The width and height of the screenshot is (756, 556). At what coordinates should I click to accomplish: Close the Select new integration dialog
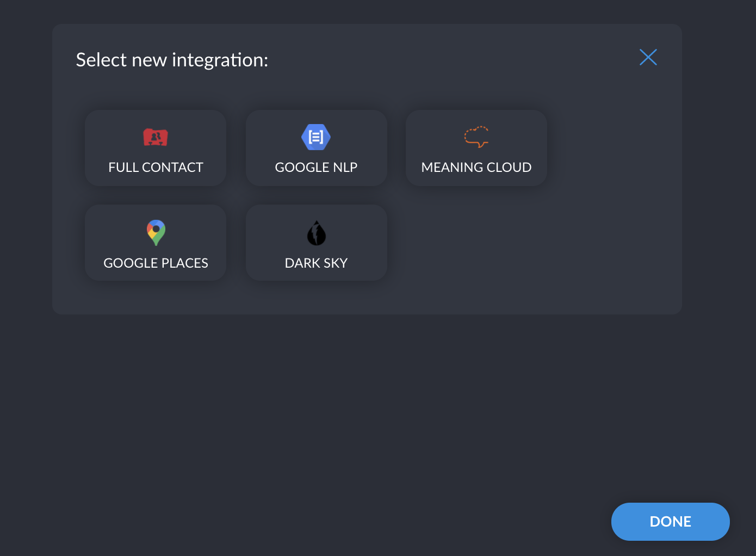click(x=648, y=57)
